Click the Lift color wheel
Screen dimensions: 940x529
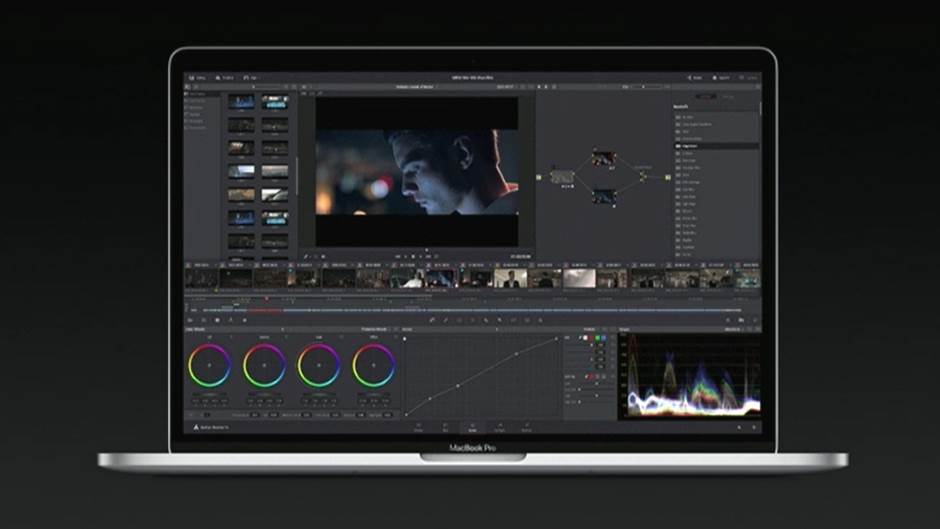[209, 366]
